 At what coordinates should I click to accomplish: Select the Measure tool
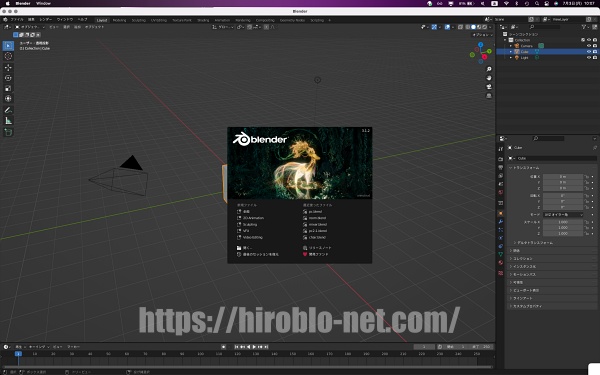[8, 121]
